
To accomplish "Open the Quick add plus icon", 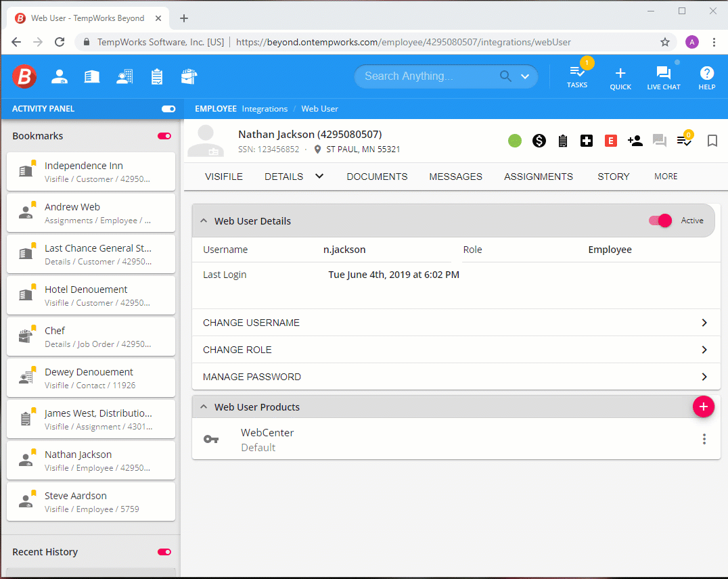I will 620,78.
